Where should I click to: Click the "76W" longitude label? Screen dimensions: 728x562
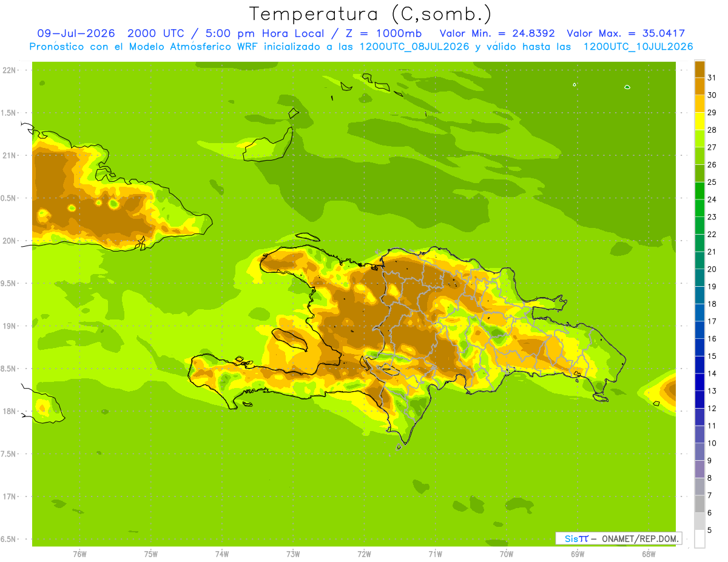(79, 554)
